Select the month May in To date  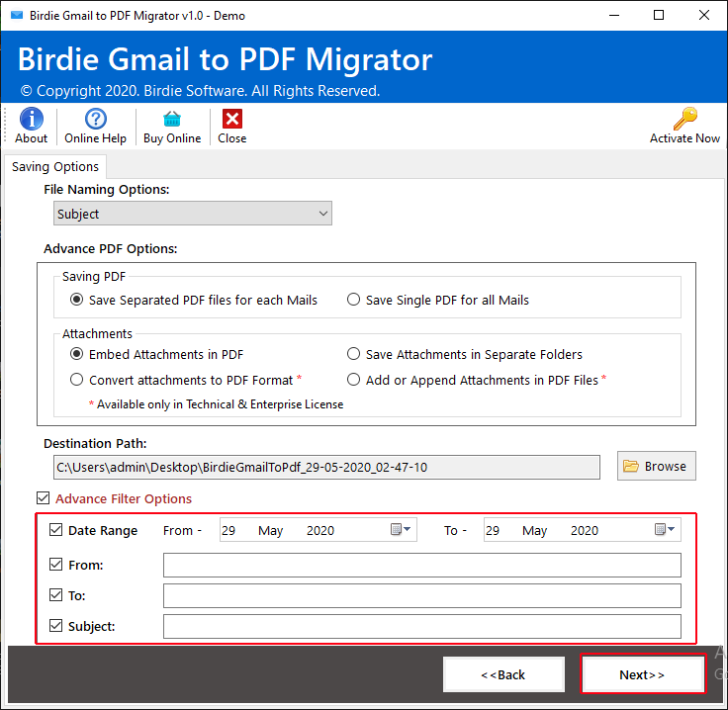coord(535,530)
